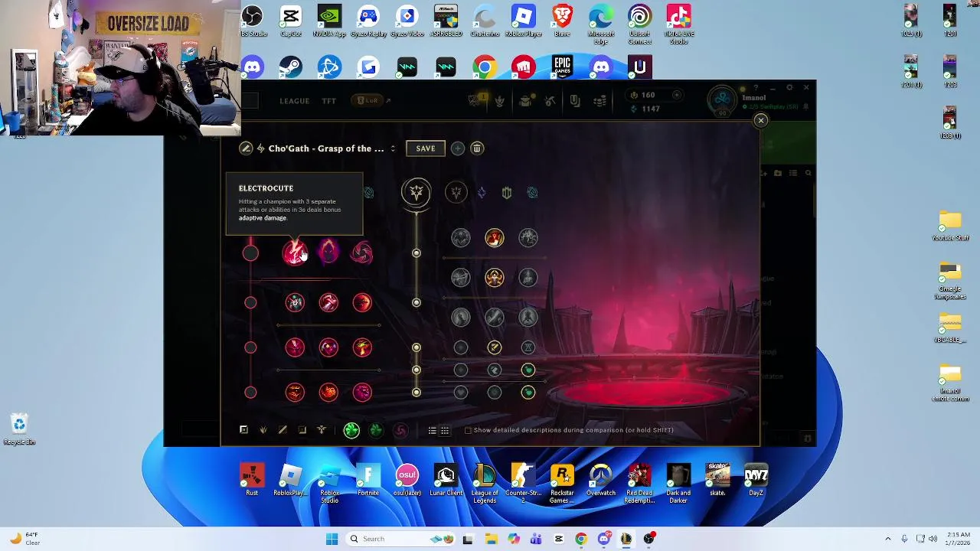Open Google Chrome from the taskbar
Screen dimensions: 980x551
(x=581, y=539)
